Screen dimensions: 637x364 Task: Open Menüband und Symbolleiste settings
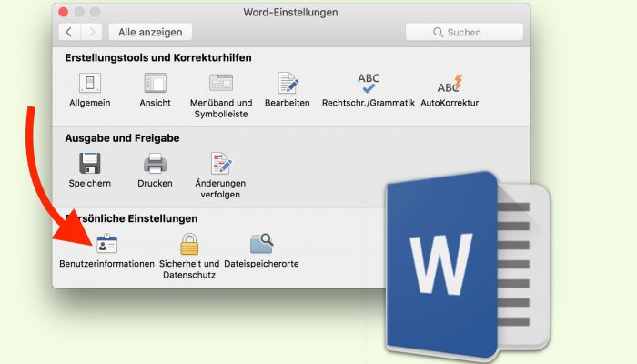click(x=221, y=83)
